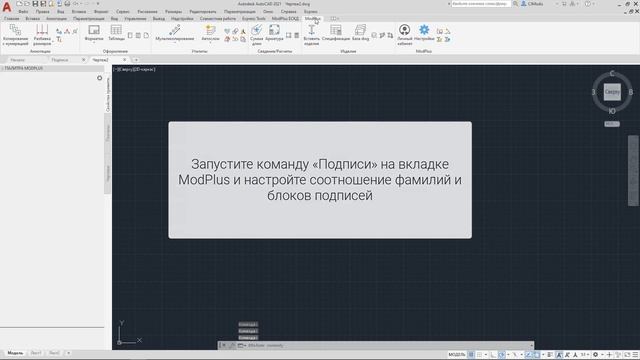Open the AutoCAD application menu logo

pos(7,7)
